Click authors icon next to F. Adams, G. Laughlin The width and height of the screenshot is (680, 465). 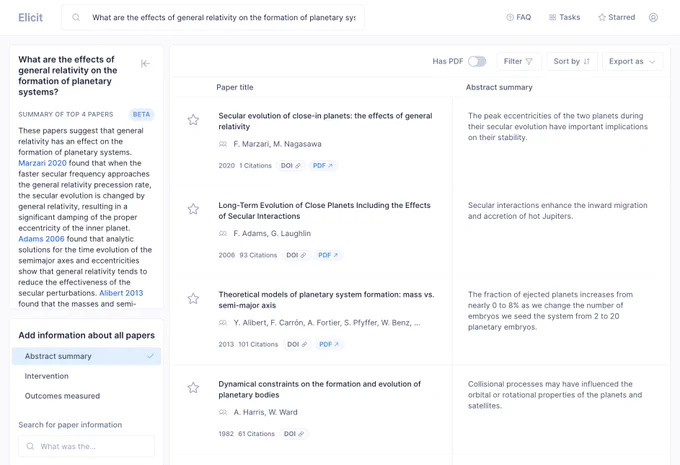(x=223, y=233)
